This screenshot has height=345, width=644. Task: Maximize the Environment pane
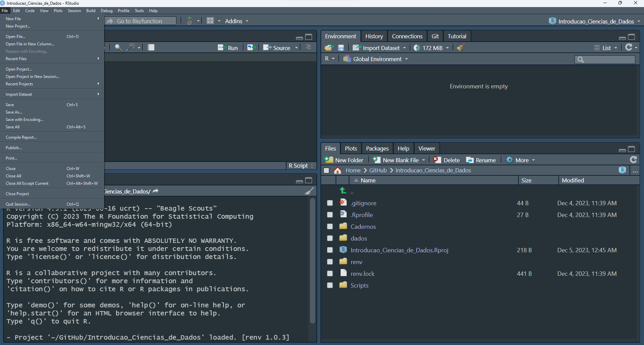point(632,37)
